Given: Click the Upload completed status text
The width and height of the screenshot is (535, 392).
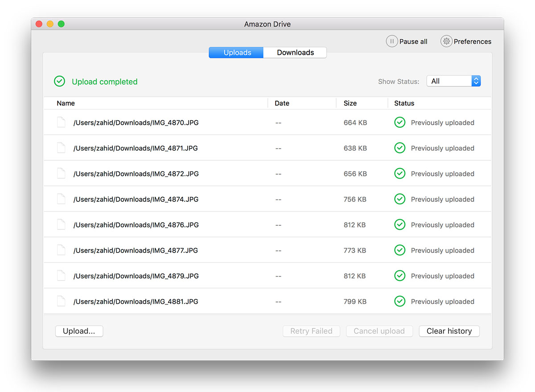Looking at the screenshot, I should coord(104,82).
